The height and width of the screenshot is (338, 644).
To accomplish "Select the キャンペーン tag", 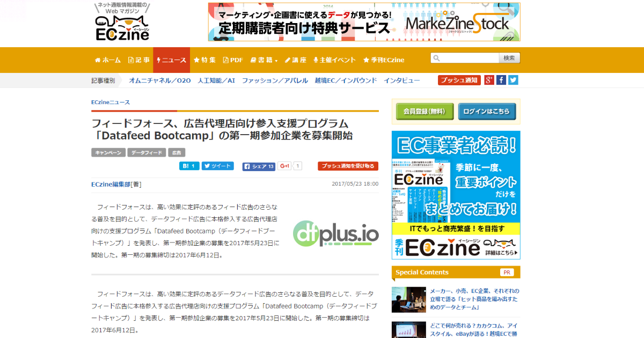I will (108, 152).
